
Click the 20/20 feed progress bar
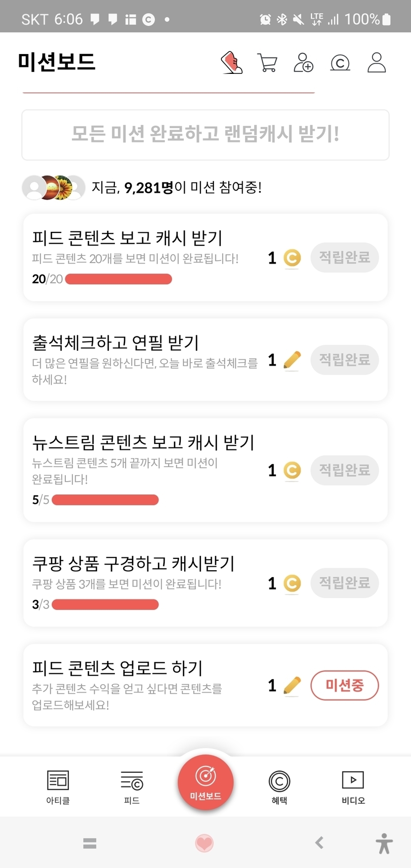(x=118, y=279)
